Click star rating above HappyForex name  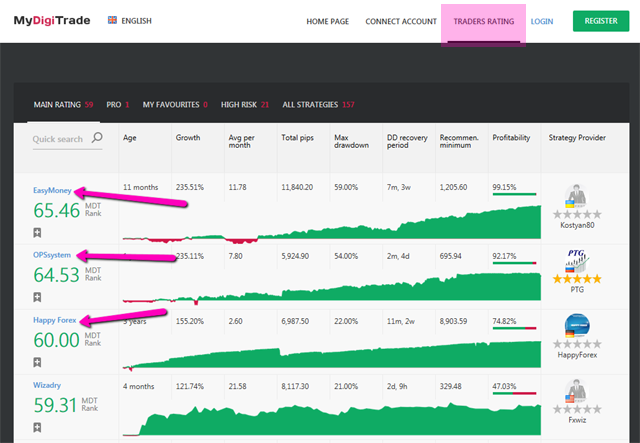pyautogui.click(x=577, y=344)
